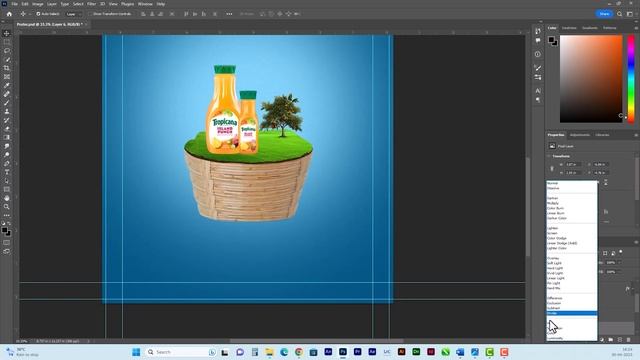This screenshot has width=640, height=360.
Task: Switch to the Libraries tab
Action: coord(602,135)
